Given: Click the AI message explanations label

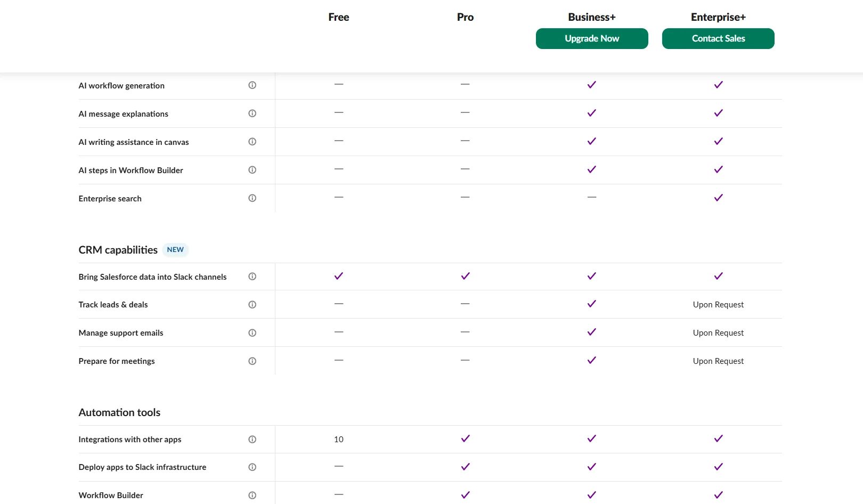Looking at the screenshot, I should [x=124, y=114].
